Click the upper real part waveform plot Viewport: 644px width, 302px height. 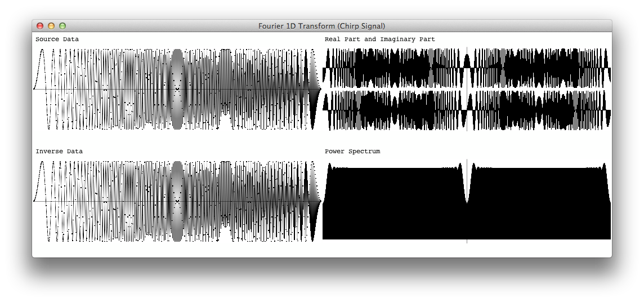click(x=467, y=68)
